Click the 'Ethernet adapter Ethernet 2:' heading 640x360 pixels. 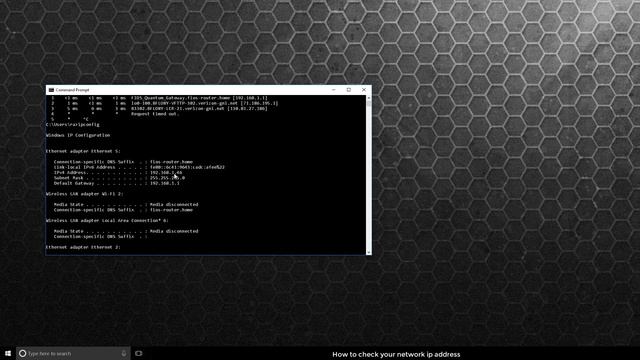[x=83, y=247]
